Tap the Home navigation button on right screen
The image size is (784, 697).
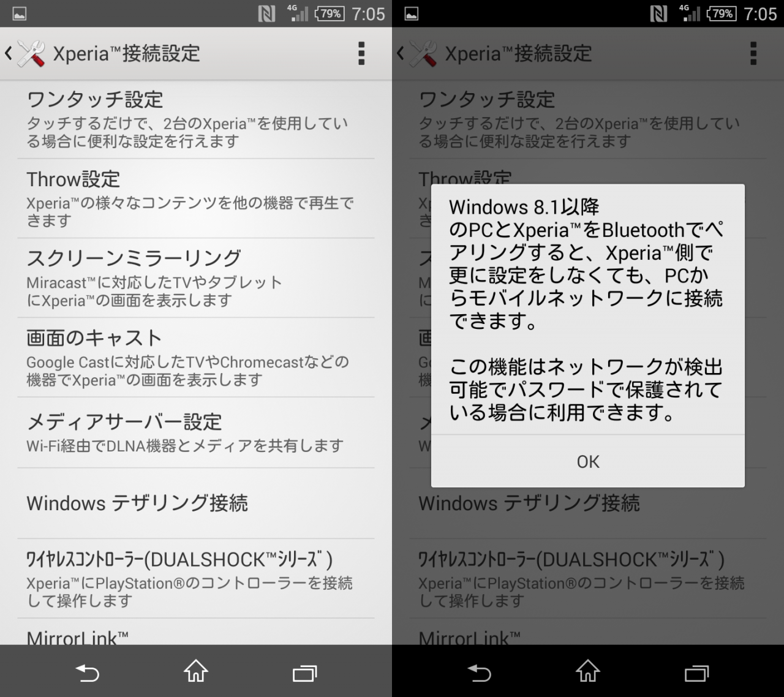click(x=588, y=671)
